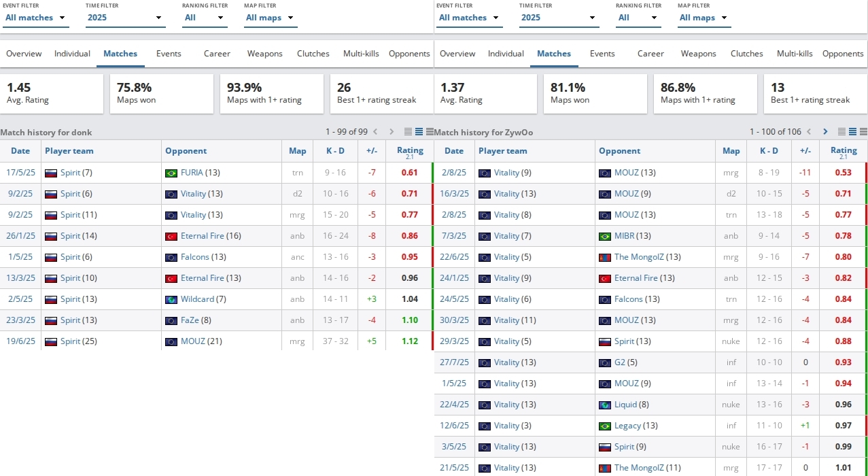Image resolution: width=868 pixels, height=476 pixels.
Task: Click Russian flag beside Spirit (7)
Action: point(51,173)
